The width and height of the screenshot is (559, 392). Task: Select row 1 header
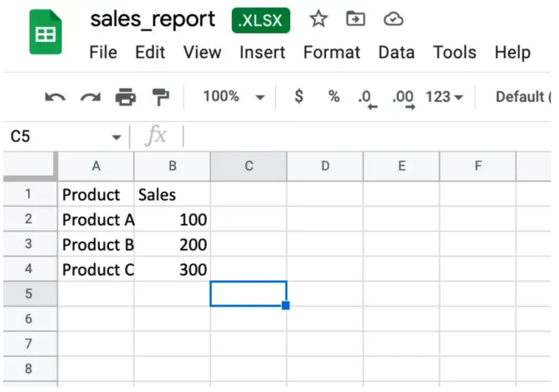(x=31, y=194)
